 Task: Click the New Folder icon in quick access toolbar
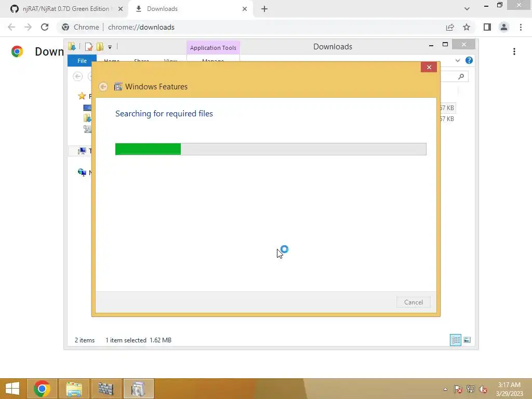(100, 46)
